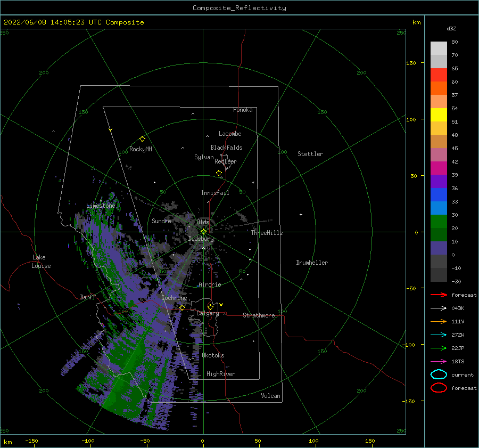Image resolution: width=479 pixels, height=448 pixels.
Task: Click the Olds city label
Action: (x=203, y=222)
